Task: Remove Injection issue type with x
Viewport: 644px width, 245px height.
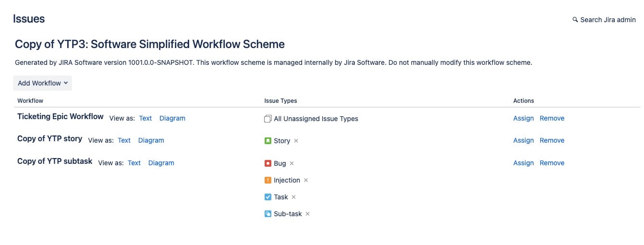Action: (306, 180)
